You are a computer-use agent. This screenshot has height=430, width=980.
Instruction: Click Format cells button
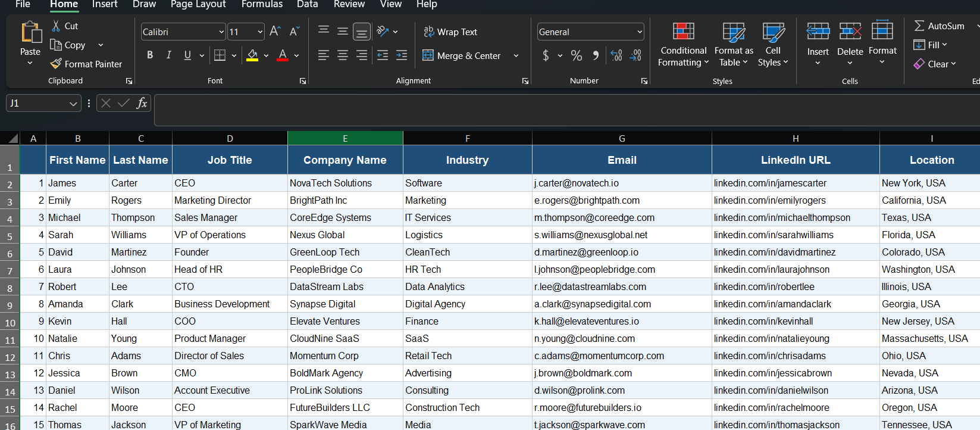pos(882,43)
